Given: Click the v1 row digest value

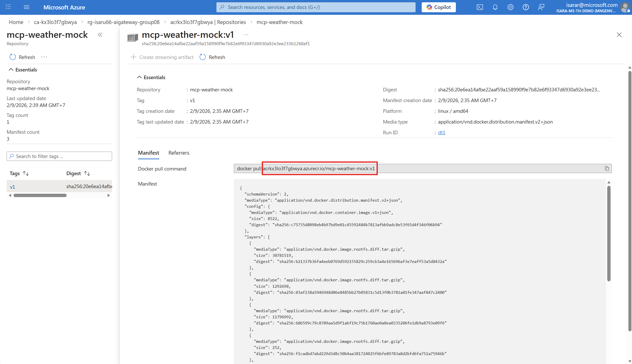Looking at the screenshot, I should (89, 186).
